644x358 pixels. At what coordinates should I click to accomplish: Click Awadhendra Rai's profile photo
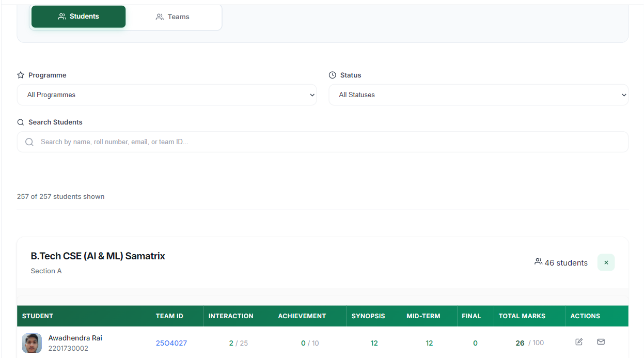point(32,343)
